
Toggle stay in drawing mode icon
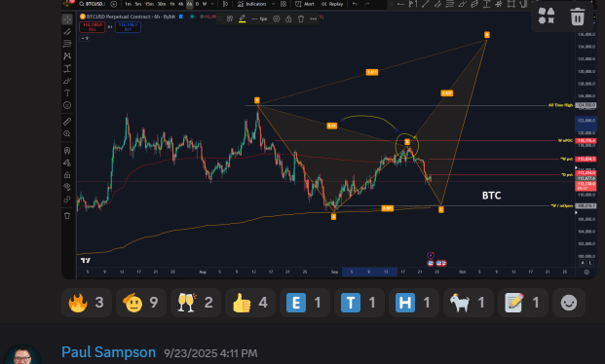(x=67, y=163)
